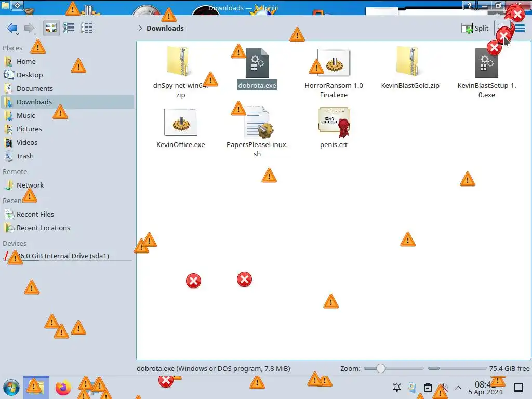532x399 pixels.
Task: Click the penis.crt filename label
Action: click(334, 145)
